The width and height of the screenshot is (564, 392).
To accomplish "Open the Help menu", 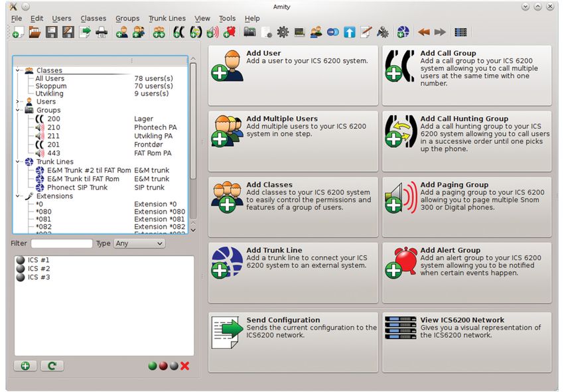I will (x=252, y=19).
